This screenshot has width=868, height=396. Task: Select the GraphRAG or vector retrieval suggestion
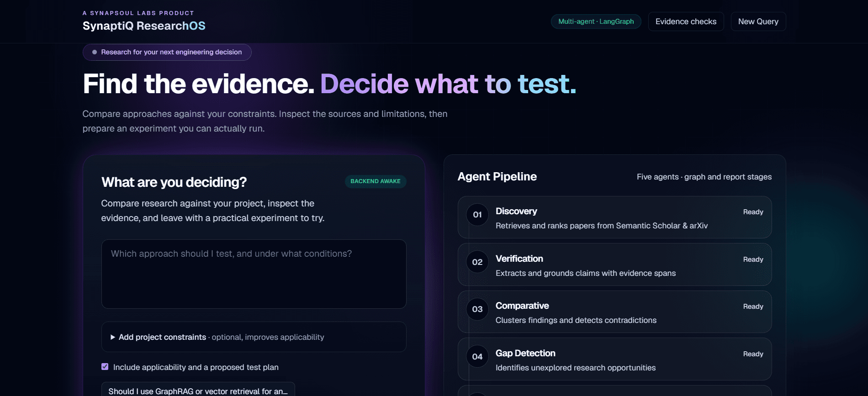(198, 390)
